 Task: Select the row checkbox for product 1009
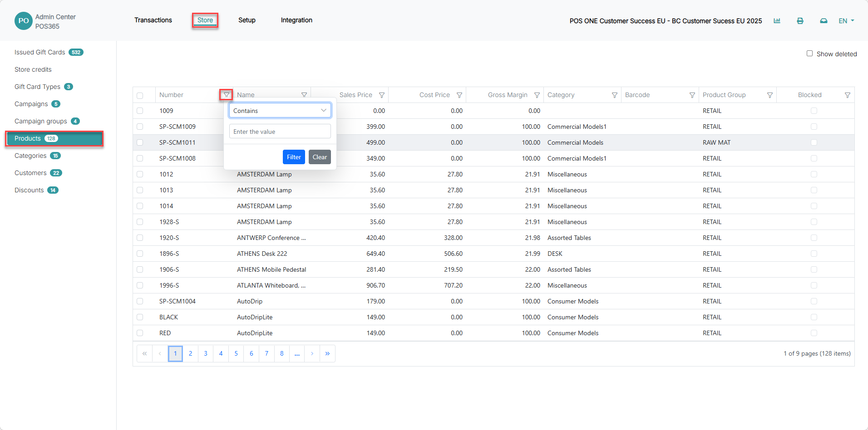click(140, 111)
